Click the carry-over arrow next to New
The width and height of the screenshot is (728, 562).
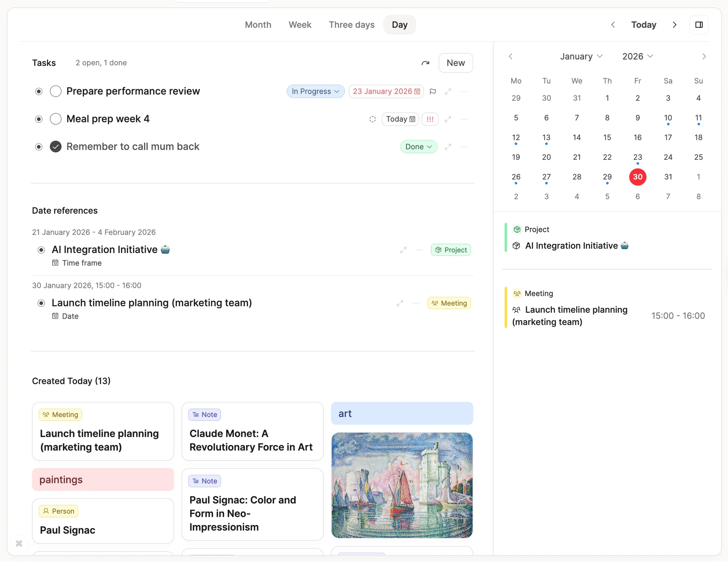[425, 63]
